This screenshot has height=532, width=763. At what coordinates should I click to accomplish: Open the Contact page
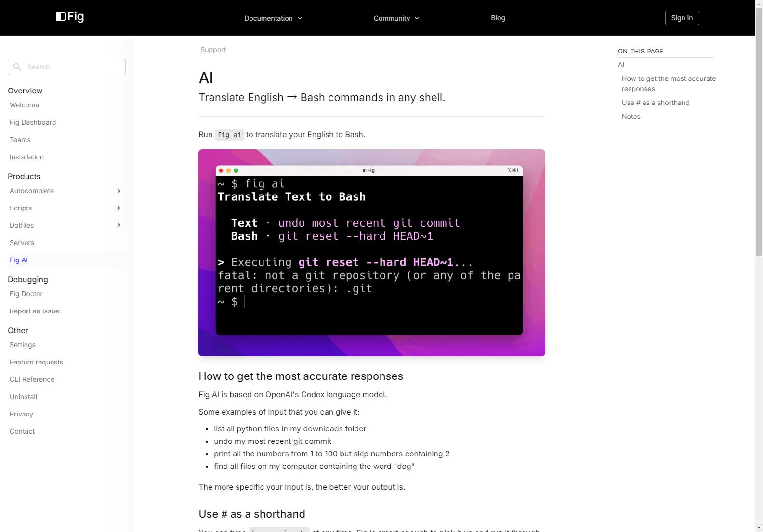click(22, 431)
